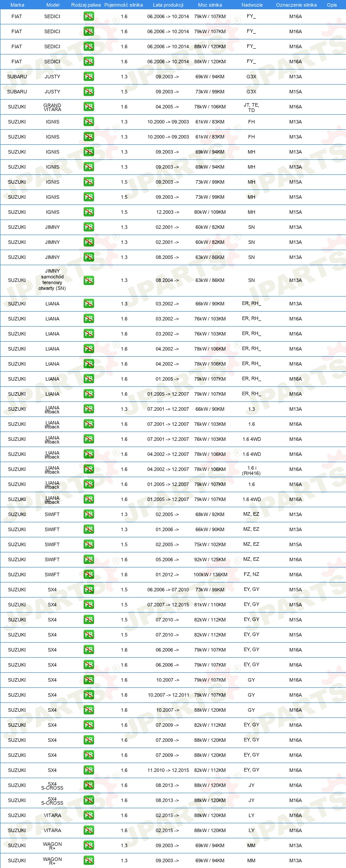This screenshot has width=346, height=868.
Task: Click fuel icon in LIANA liftback 01.2005 1.6 4WD row
Action: pyautogui.click(x=88, y=499)
